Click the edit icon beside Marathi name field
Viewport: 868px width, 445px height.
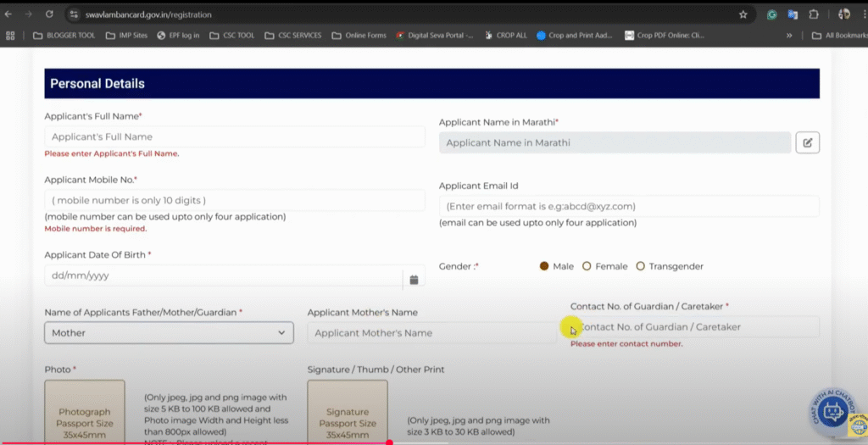pyautogui.click(x=807, y=143)
